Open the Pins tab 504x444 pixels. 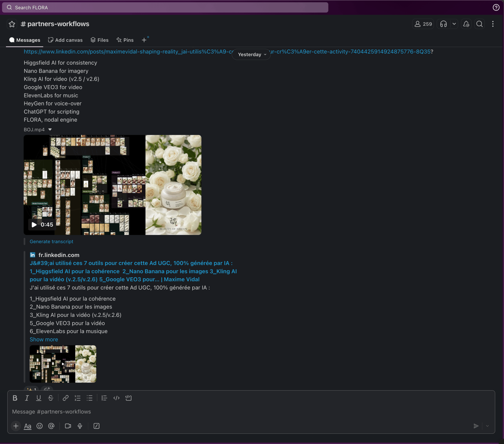click(x=125, y=40)
